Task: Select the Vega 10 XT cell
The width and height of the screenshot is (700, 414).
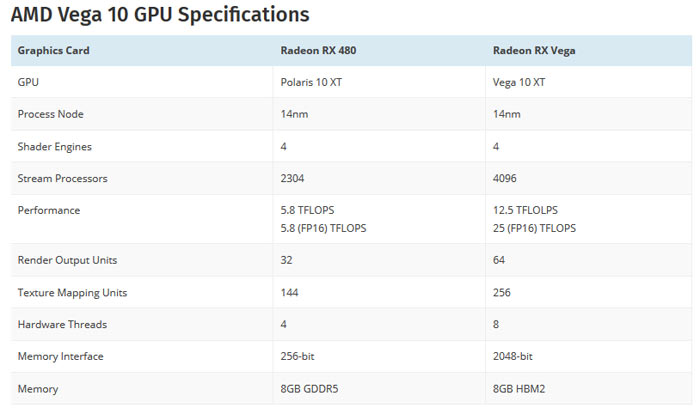Action: click(519, 82)
